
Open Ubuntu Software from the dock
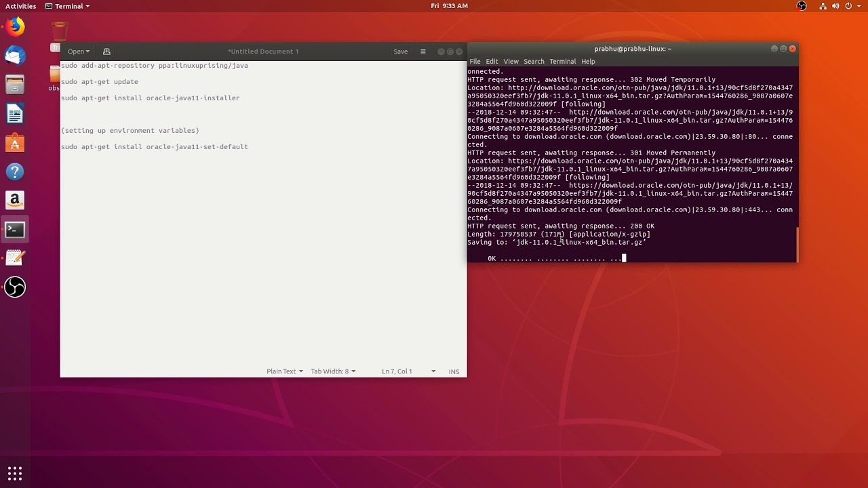coord(15,143)
